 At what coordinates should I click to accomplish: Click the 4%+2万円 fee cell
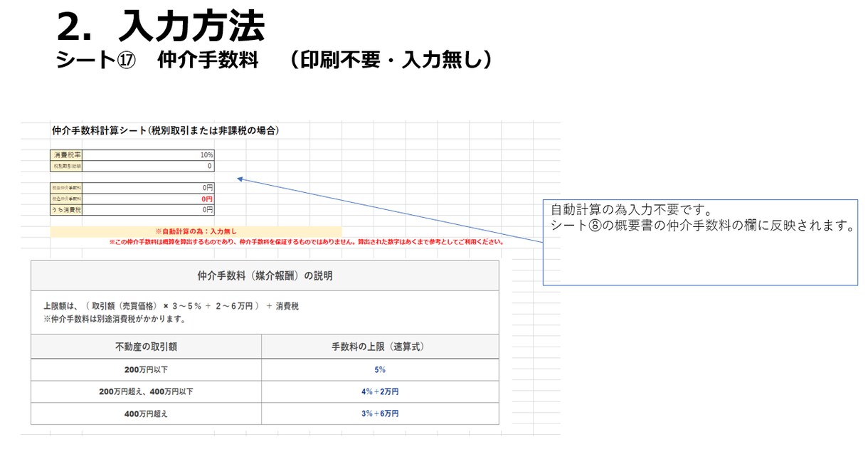[x=379, y=392]
